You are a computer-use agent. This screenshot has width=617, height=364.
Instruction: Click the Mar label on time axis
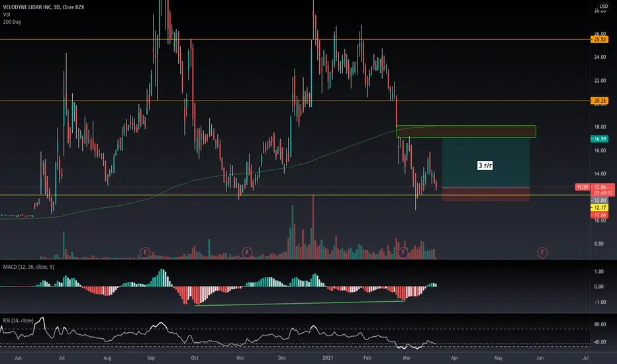[407, 357]
